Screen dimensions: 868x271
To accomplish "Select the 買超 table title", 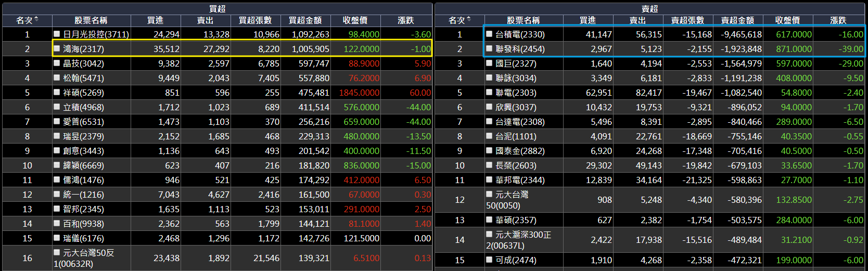I will [218, 9].
